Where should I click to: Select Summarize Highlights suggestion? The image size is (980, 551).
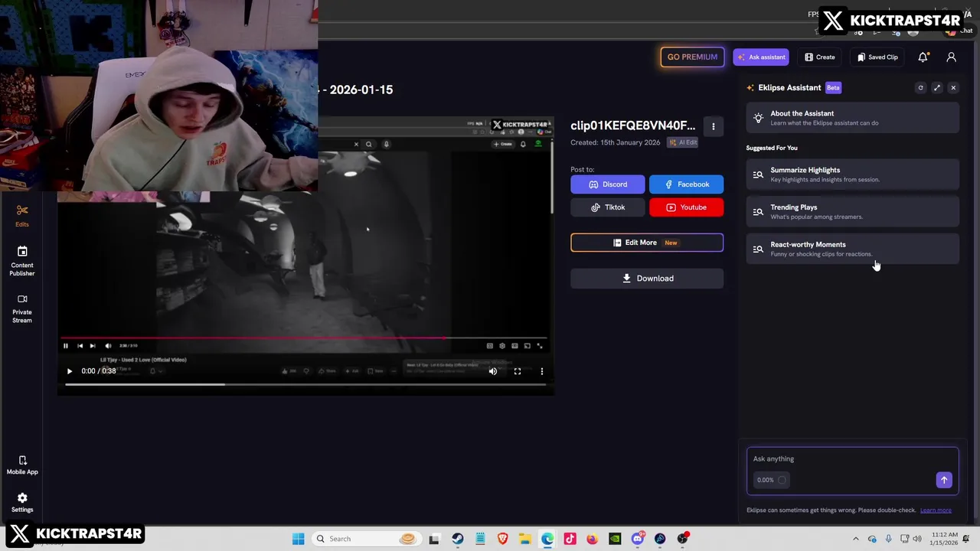[x=853, y=174]
